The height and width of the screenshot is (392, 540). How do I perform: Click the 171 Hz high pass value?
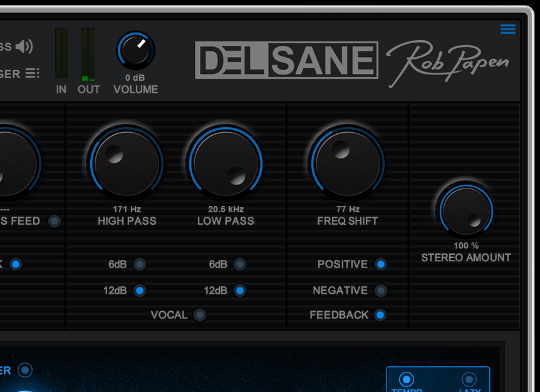click(x=127, y=209)
